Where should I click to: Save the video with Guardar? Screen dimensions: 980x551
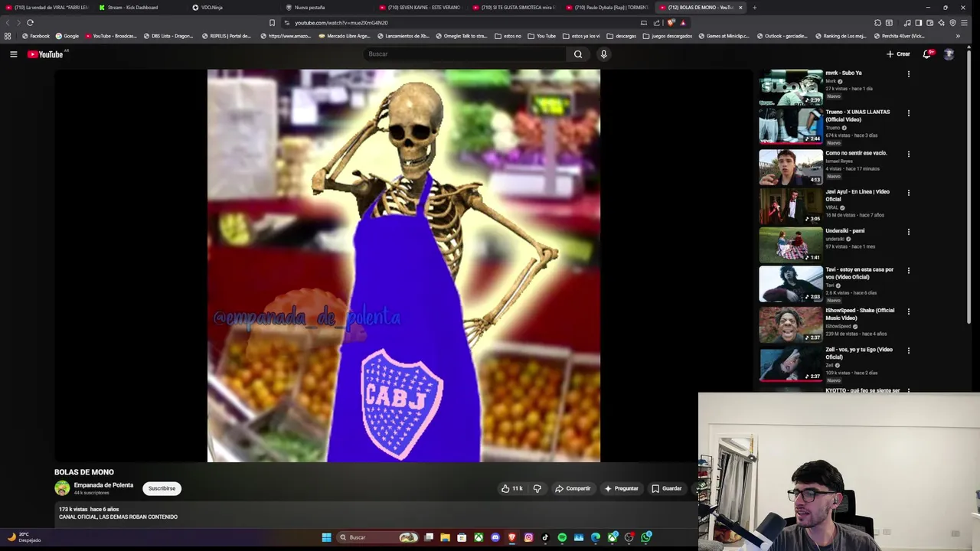point(666,488)
